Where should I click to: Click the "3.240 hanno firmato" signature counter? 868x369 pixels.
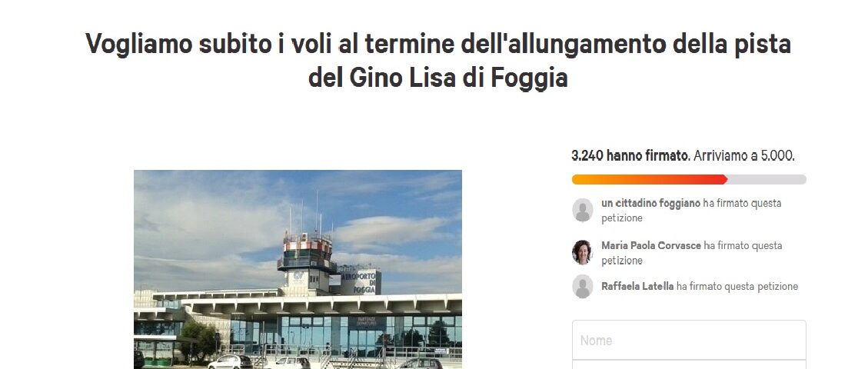630,156
